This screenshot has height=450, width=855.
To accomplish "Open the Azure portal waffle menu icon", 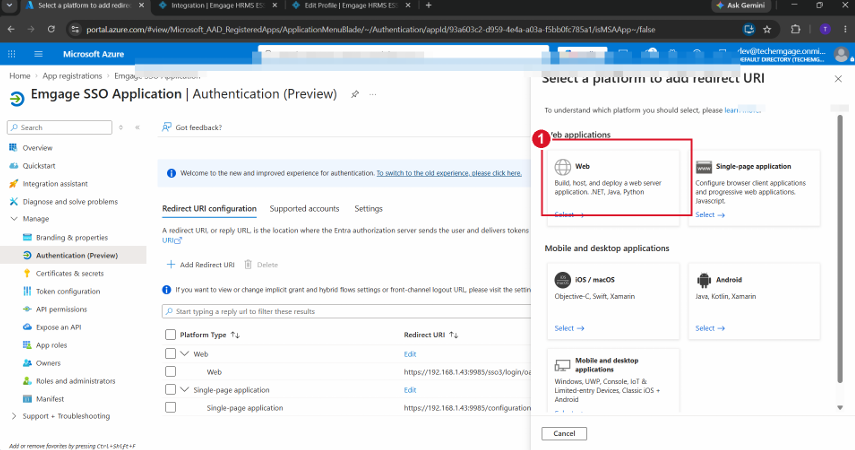I will [x=11, y=54].
